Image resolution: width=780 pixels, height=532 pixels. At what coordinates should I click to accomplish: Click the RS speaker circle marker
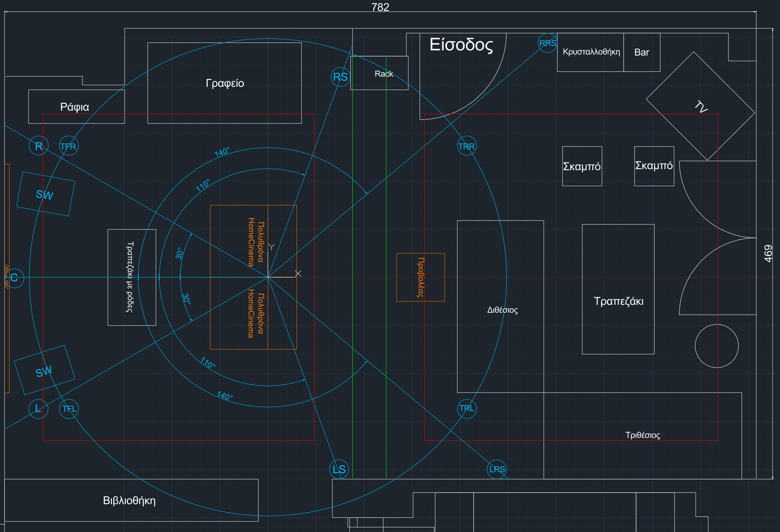[x=340, y=77]
